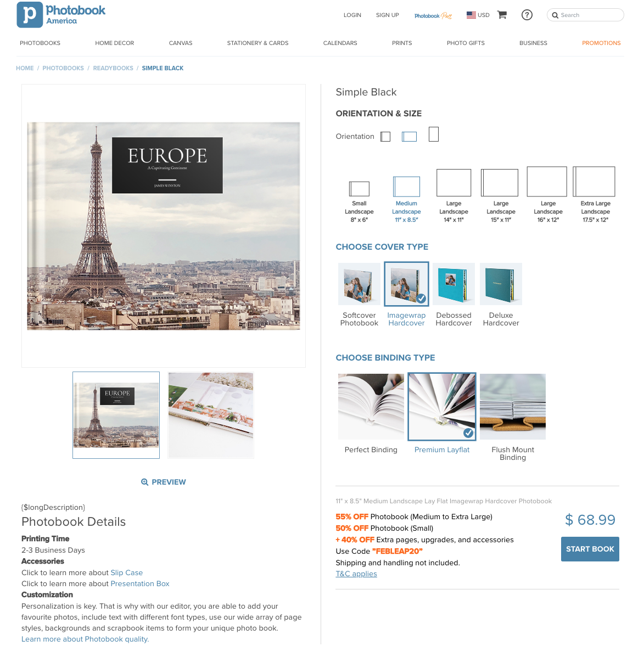Click the START BOOK button
644x652 pixels.
(x=590, y=549)
